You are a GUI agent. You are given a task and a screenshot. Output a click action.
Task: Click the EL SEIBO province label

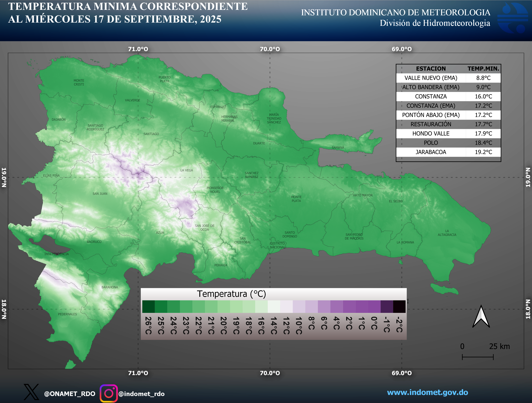click(396, 201)
